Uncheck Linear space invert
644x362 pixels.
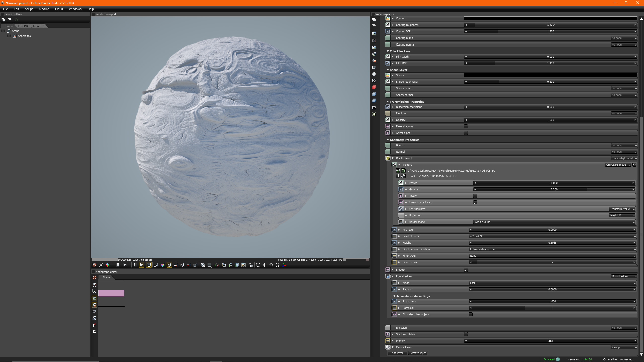pos(475,202)
